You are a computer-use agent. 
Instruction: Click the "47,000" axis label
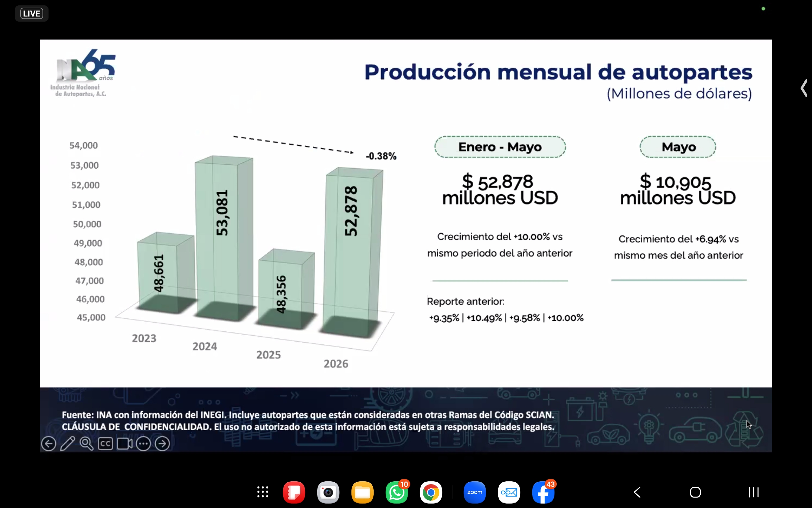[89, 281]
